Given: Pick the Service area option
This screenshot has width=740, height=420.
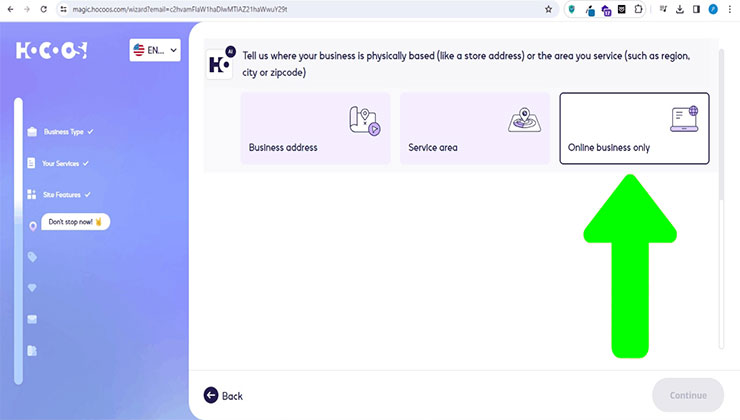Looking at the screenshot, I should (475, 128).
